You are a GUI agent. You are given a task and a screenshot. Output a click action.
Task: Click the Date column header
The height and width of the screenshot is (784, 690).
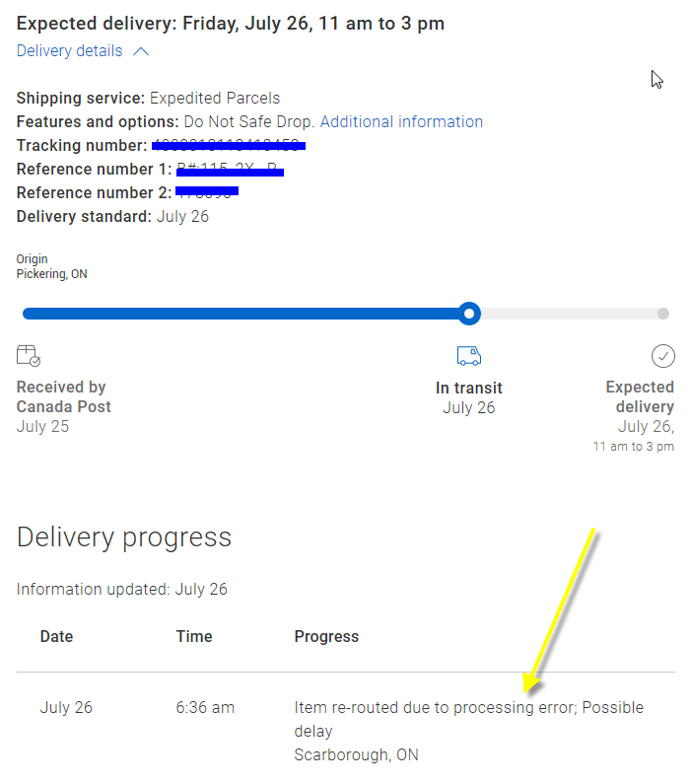coord(56,636)
